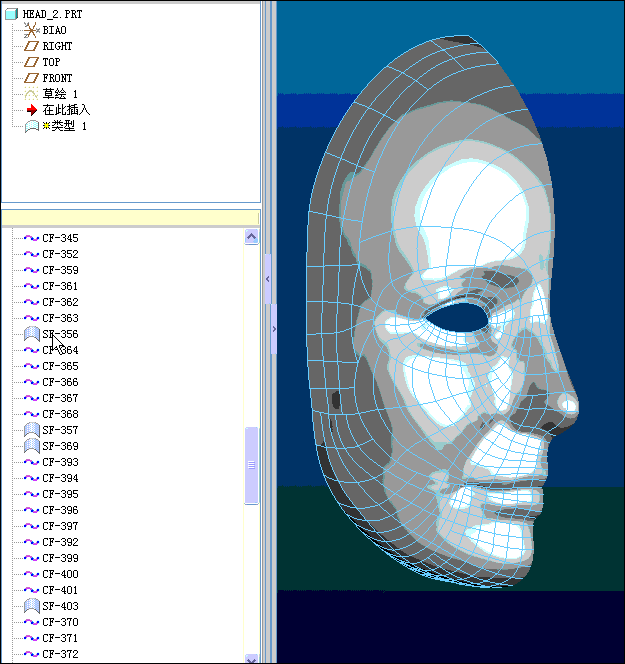Select the FRONT label in the model tree
The image size is (625, 664).
pyautogui.click(x=57, y=78)
